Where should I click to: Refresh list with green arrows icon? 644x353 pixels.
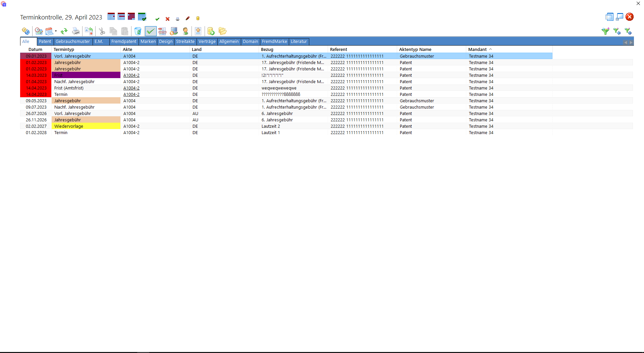tap(64, 31)
